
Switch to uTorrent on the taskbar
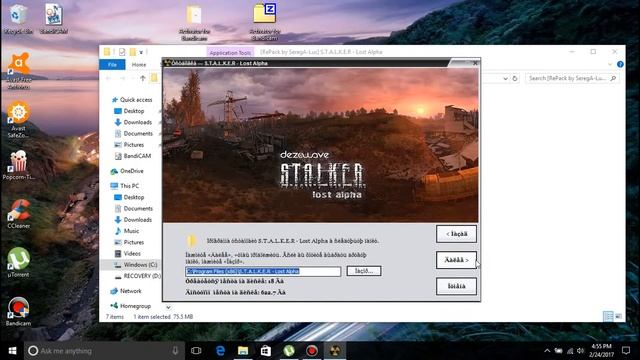pyautogui.click(x=289, y=351)
